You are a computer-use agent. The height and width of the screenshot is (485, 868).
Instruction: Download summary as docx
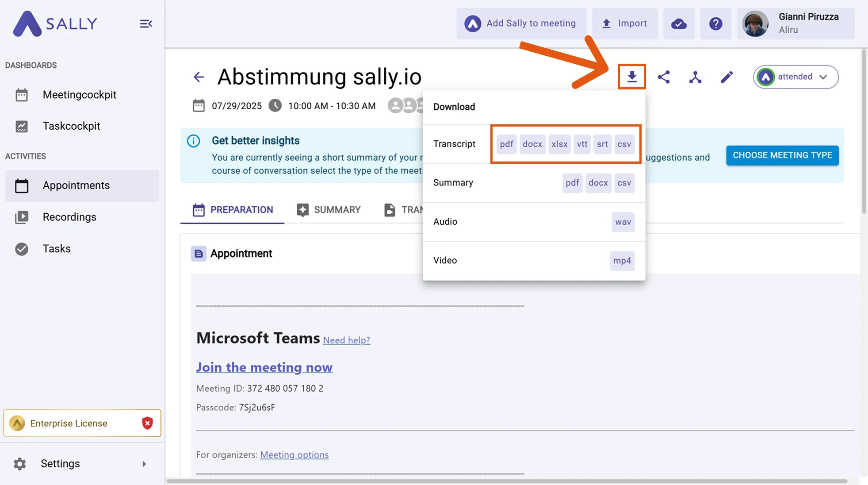598,183
